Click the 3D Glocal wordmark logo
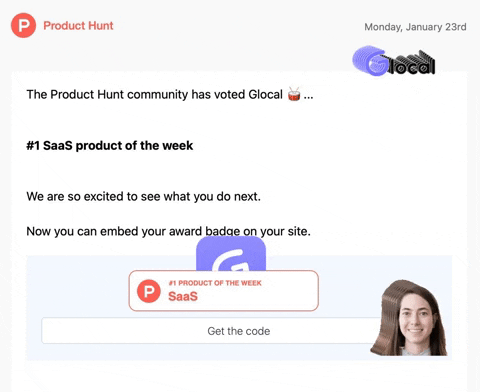 [x=394, y=61]
